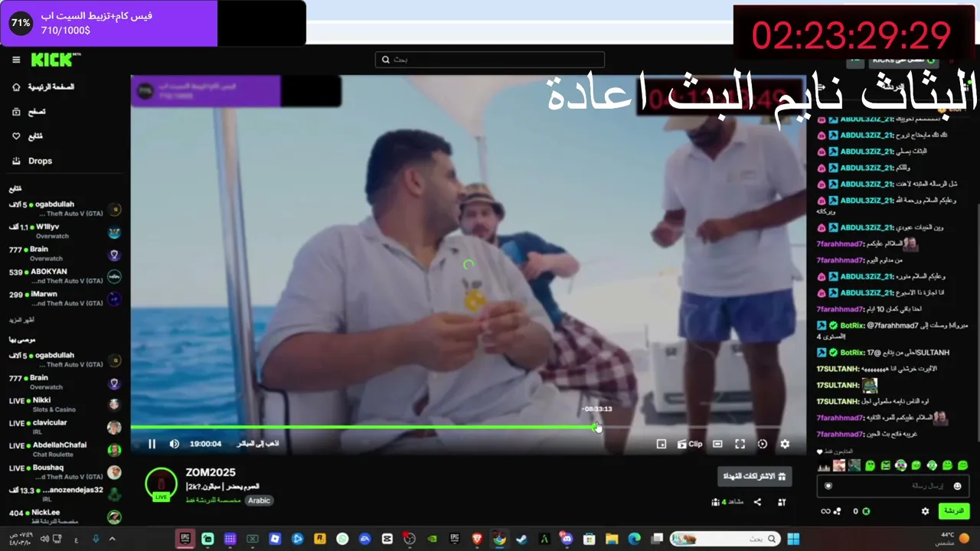The width and height of the screenshot is (980, 551).
Task: Open Discord from the taskbar
Action: coord(567,539)
